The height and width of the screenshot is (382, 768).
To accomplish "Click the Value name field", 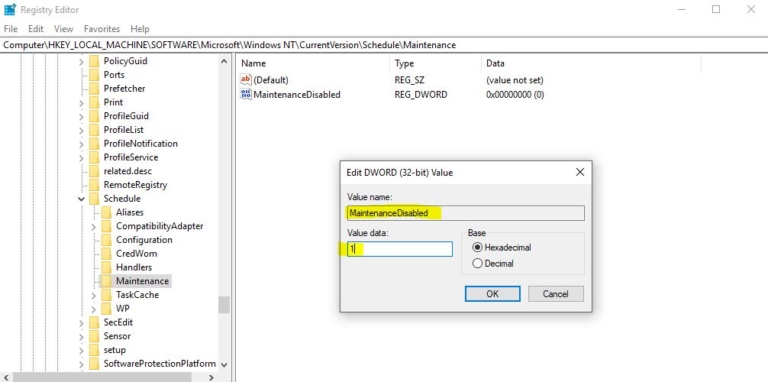I will pyautogui.click(x=466, y=213).
